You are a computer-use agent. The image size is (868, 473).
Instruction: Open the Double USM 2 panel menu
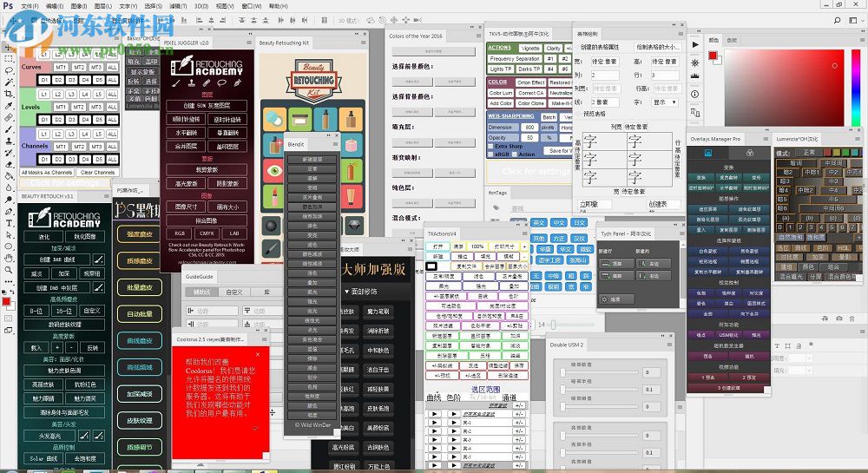point(670,344)
